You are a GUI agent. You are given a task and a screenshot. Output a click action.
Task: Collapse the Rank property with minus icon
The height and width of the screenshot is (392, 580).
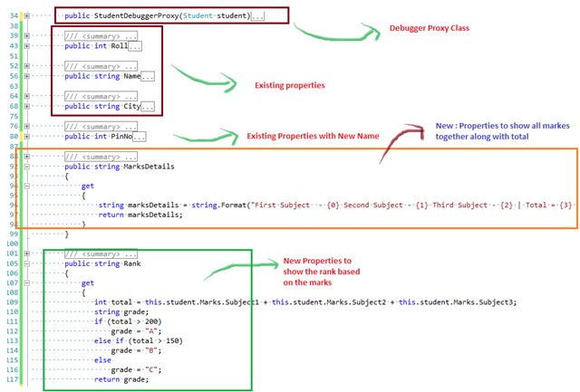(27, 263)
